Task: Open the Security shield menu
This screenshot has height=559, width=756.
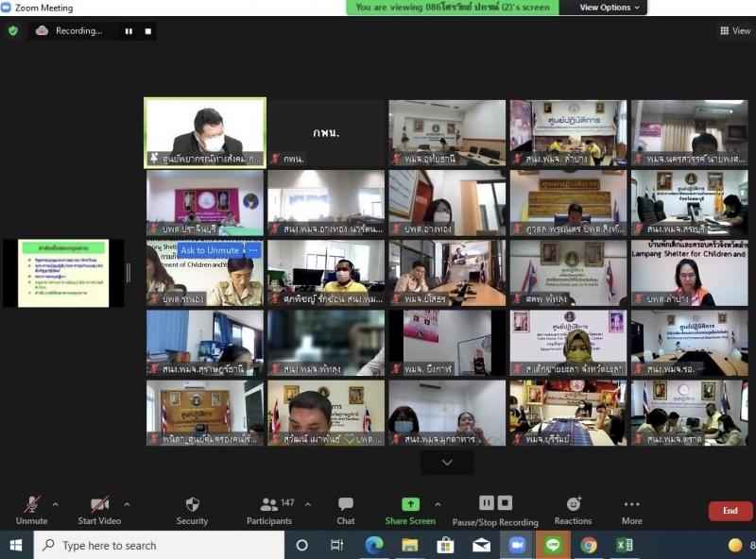Action: point(192,510)
